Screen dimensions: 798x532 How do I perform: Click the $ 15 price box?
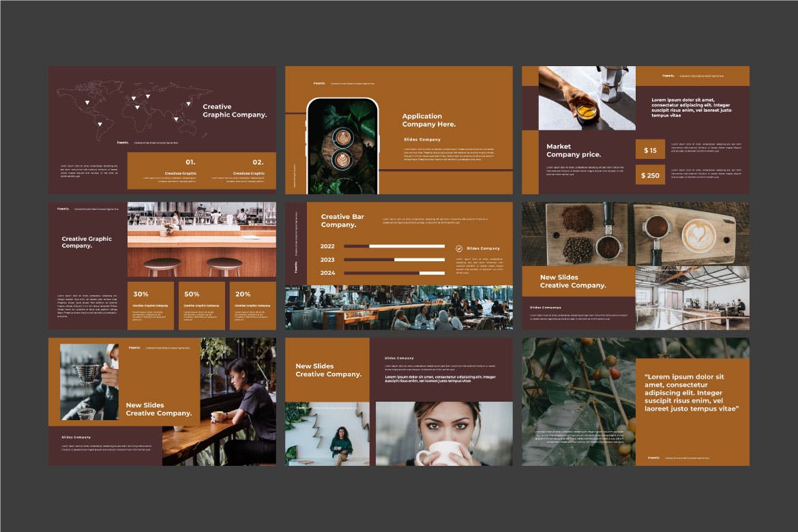click(x=651, y=150)
